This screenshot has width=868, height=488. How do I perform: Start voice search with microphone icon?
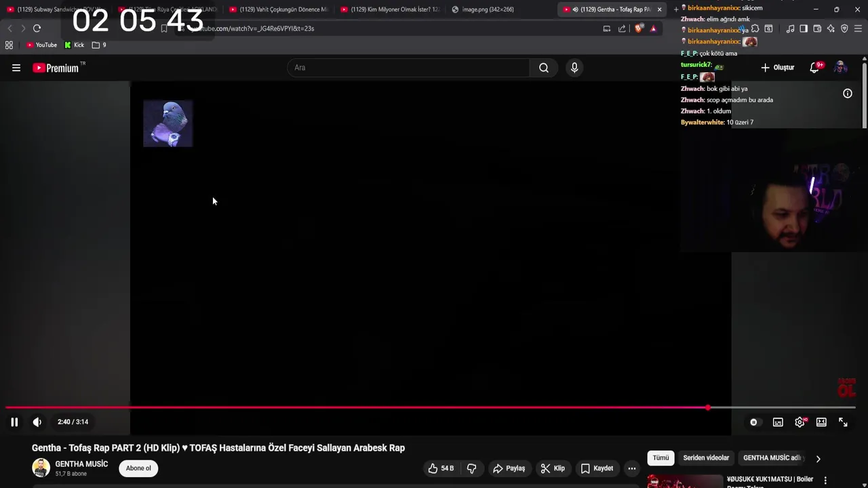[574, 68]
